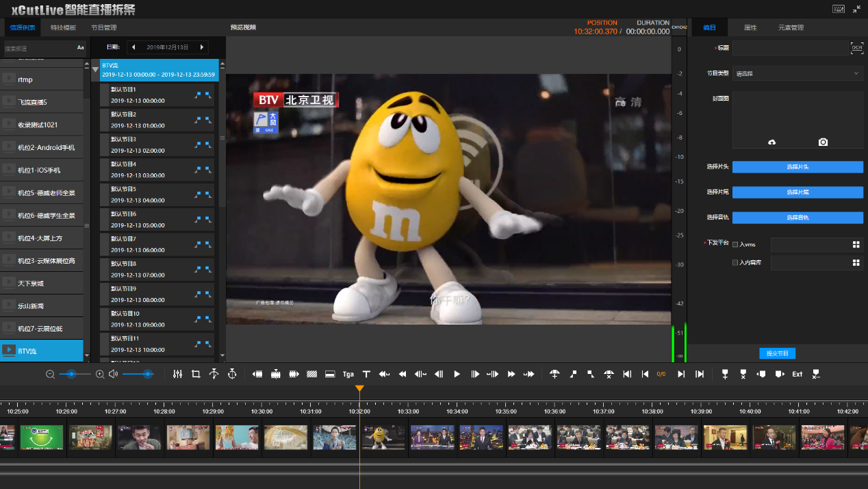Click the collapse window arrows icon

coord(857,9)
